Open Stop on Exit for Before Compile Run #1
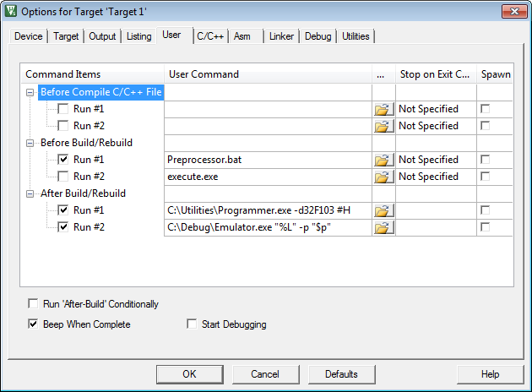 point(436,109)
